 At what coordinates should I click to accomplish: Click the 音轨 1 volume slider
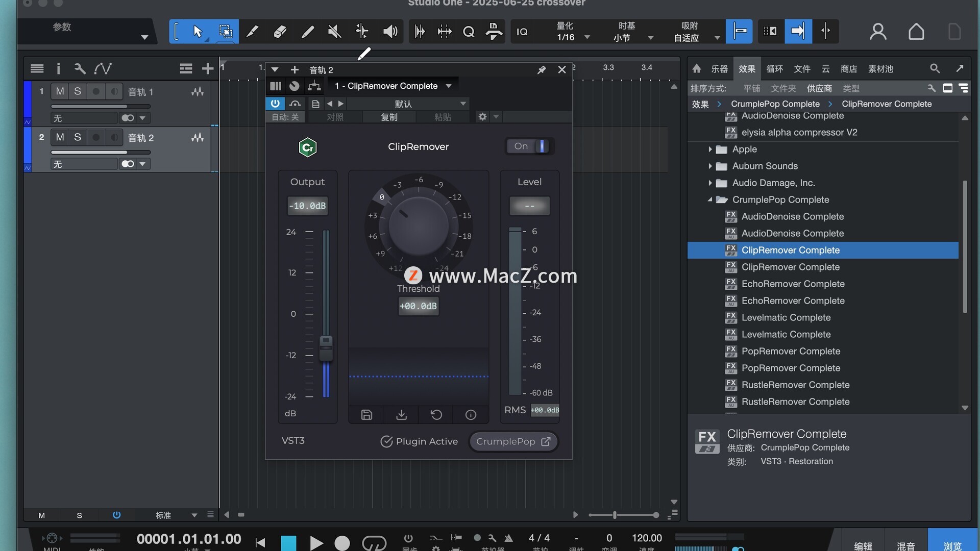(x=101, y=107)
